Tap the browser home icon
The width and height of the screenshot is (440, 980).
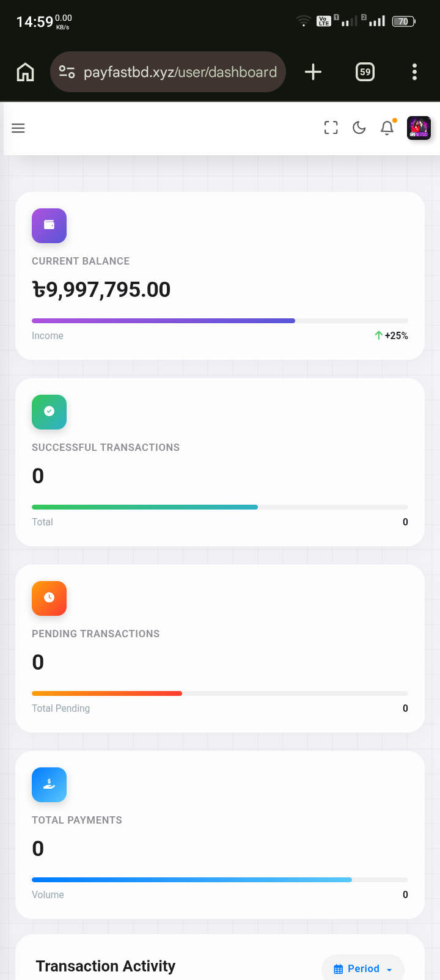pos(25,72)
